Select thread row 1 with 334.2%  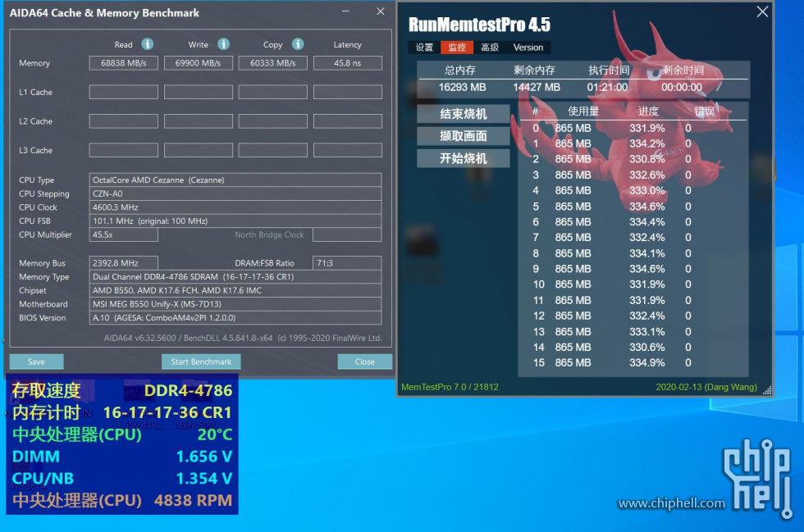tap(633, 143)
